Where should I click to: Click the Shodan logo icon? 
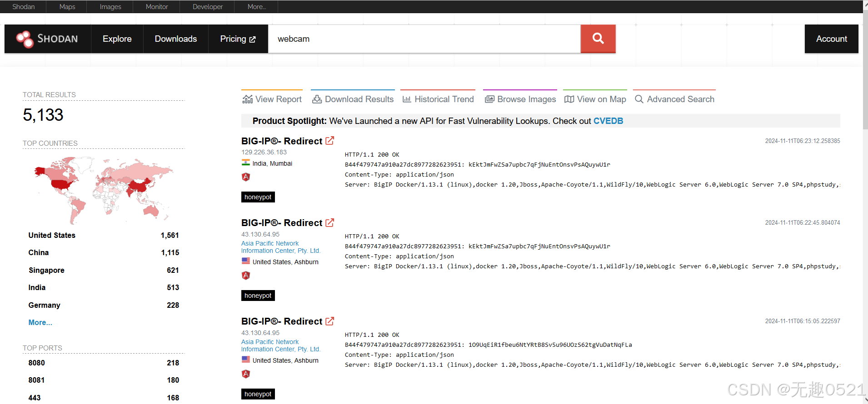coord(25,39)
